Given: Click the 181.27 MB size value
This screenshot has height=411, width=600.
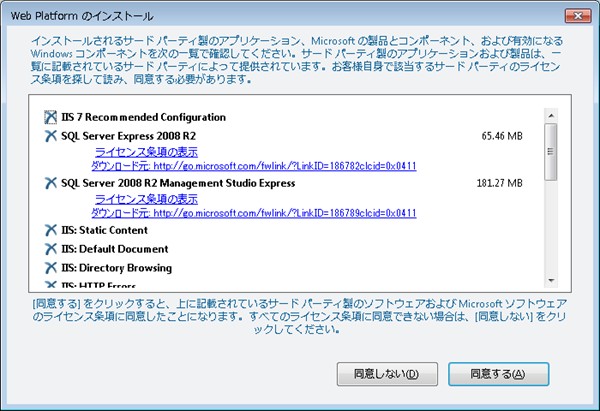Looking at the screenshot, I should tap(500, 183).
